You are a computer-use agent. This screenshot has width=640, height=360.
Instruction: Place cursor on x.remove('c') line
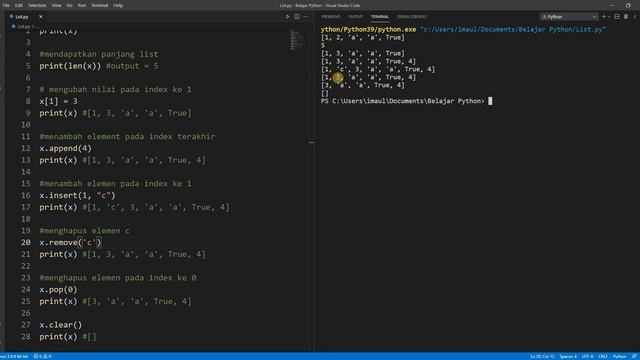pos(70,242)
